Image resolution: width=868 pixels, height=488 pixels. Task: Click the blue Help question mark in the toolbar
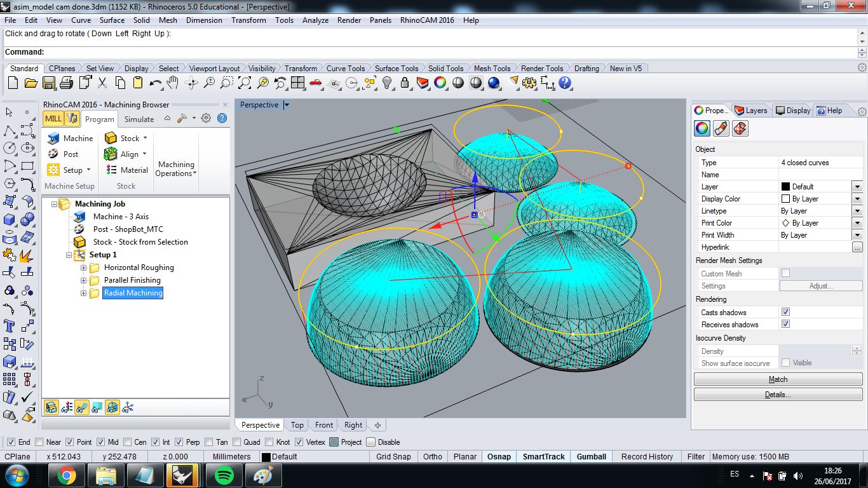565,83
